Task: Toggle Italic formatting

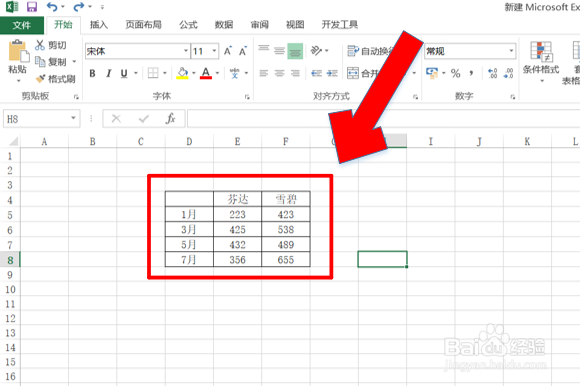Action: [108, 73]
